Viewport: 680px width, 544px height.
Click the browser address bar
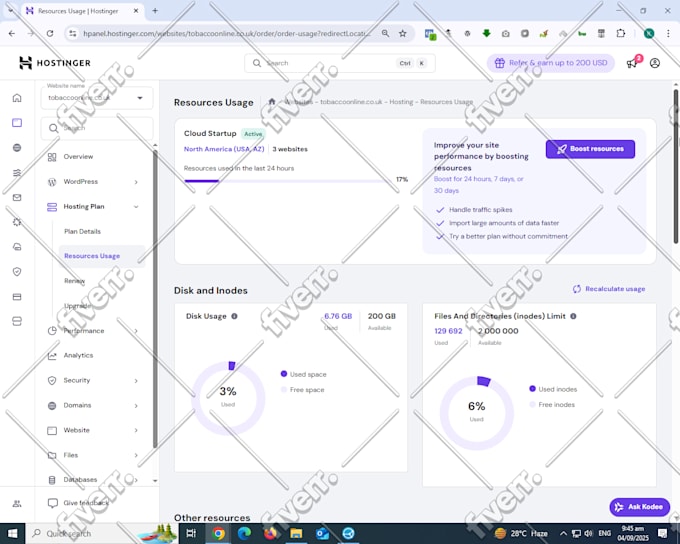click(226, 33)
